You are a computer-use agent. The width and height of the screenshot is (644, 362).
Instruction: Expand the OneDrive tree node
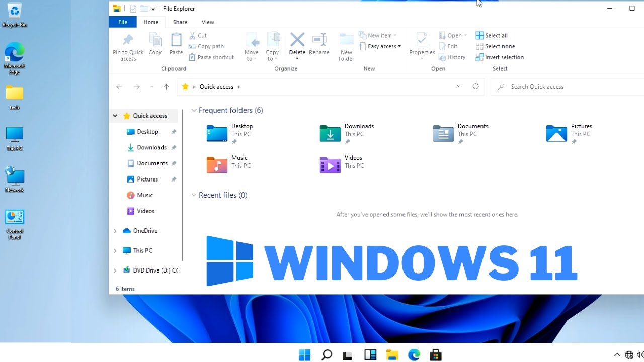click(x=115, y=231)
